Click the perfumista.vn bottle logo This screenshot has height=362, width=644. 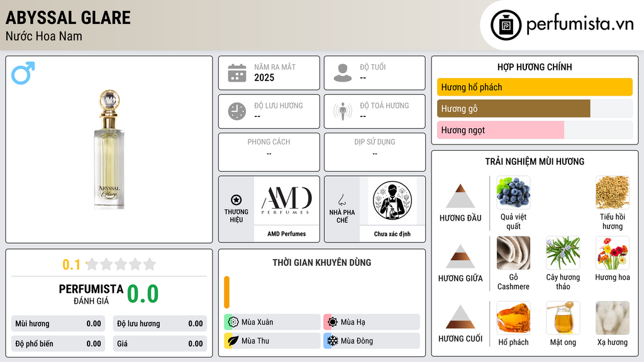click(x=506, y=25)
